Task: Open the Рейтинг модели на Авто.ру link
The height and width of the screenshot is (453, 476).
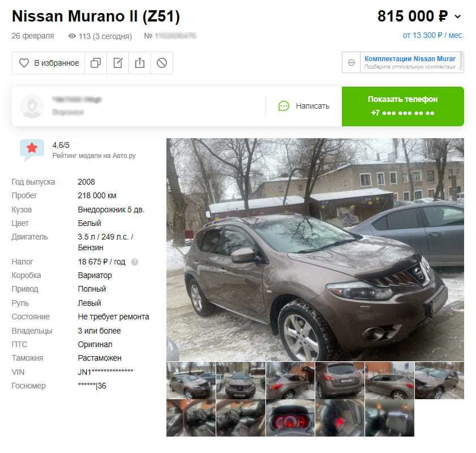Action: pos(94,156)
